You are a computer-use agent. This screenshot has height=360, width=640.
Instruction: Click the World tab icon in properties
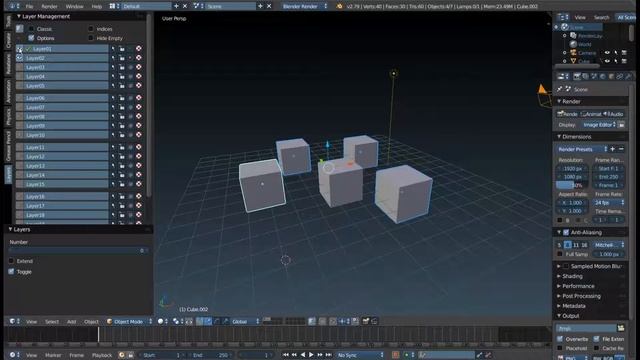pos(602,76)
